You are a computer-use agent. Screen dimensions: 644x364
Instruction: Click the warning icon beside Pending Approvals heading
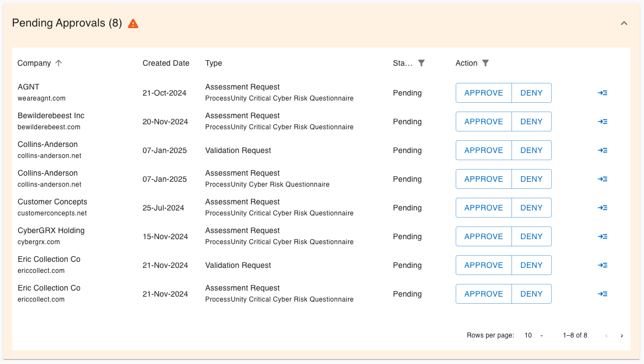133,23
